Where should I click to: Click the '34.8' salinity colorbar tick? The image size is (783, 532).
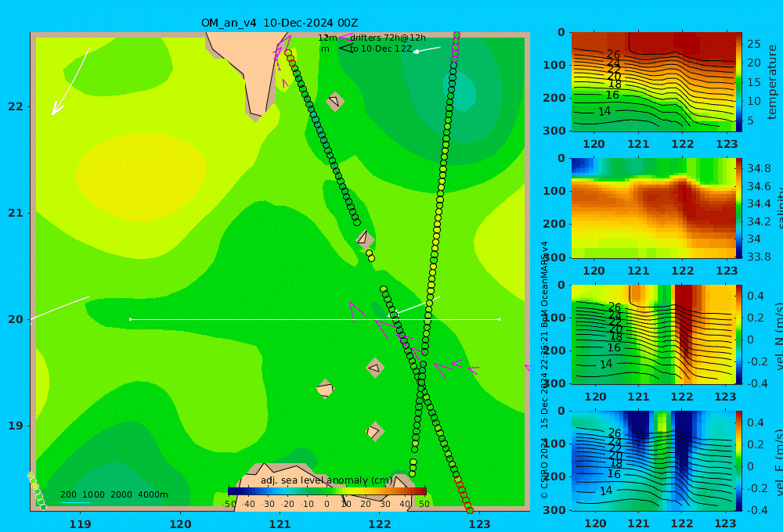tap(759, 168)
